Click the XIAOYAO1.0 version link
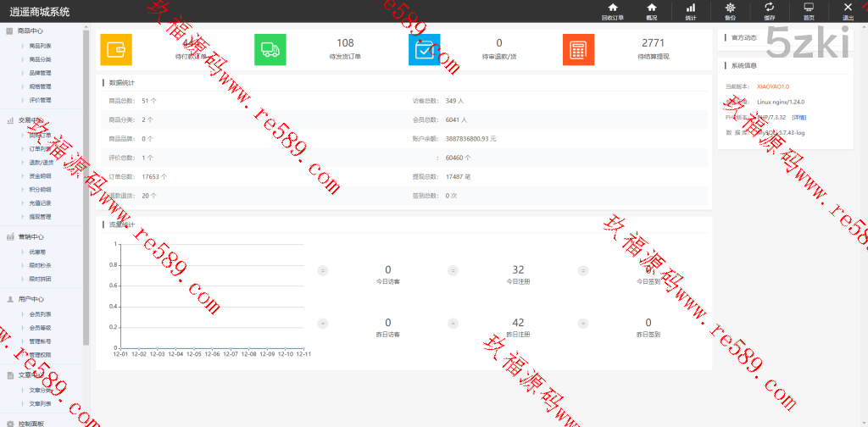 click(x=773, y=86)
